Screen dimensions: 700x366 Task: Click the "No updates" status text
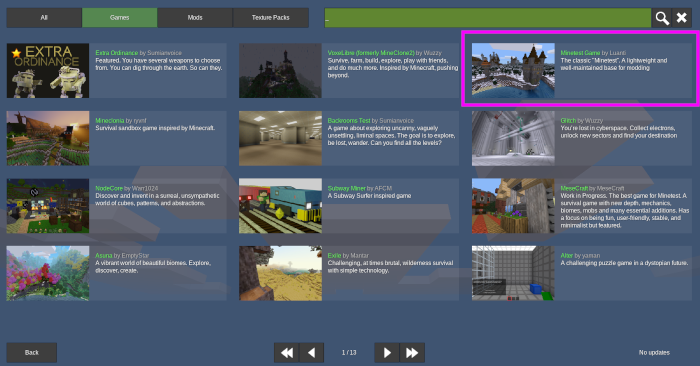pos(654,353)
